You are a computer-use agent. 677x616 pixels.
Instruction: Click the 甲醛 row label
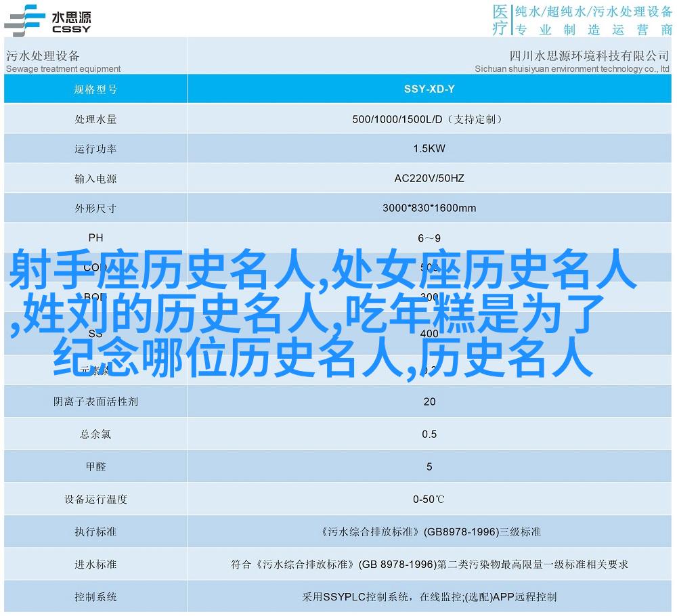[x=95, y=466]
